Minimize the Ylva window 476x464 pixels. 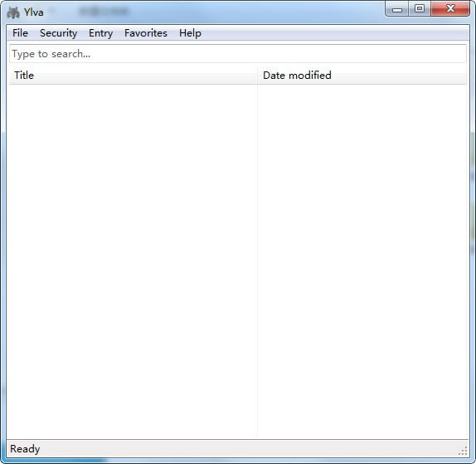(x=396, y=9)
